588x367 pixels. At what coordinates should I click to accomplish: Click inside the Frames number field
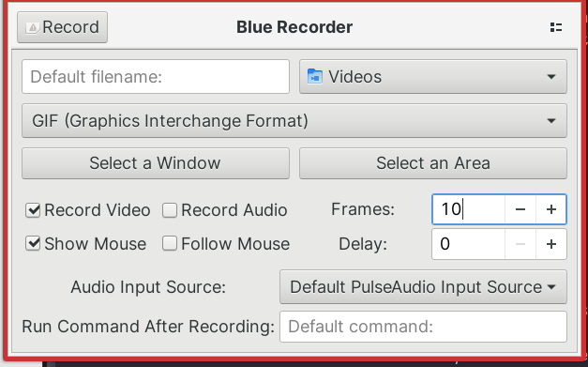(468, 209)
